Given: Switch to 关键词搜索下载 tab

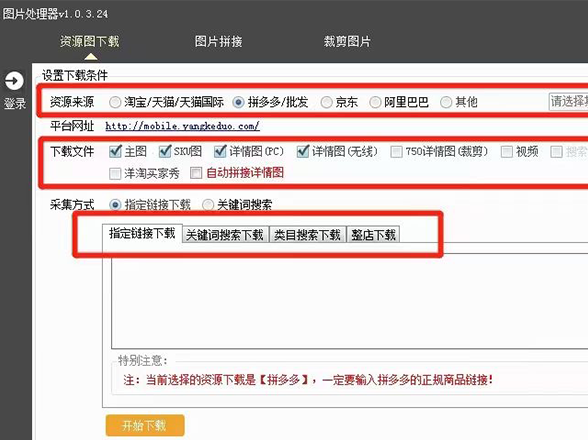Looking at the screenshot, I should pos(225,235).
